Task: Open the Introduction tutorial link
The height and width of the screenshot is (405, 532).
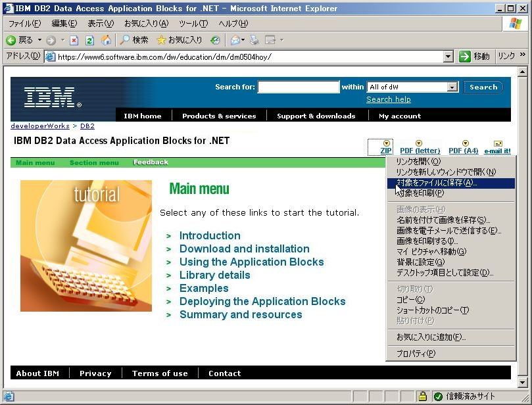Action: (210, 236)
